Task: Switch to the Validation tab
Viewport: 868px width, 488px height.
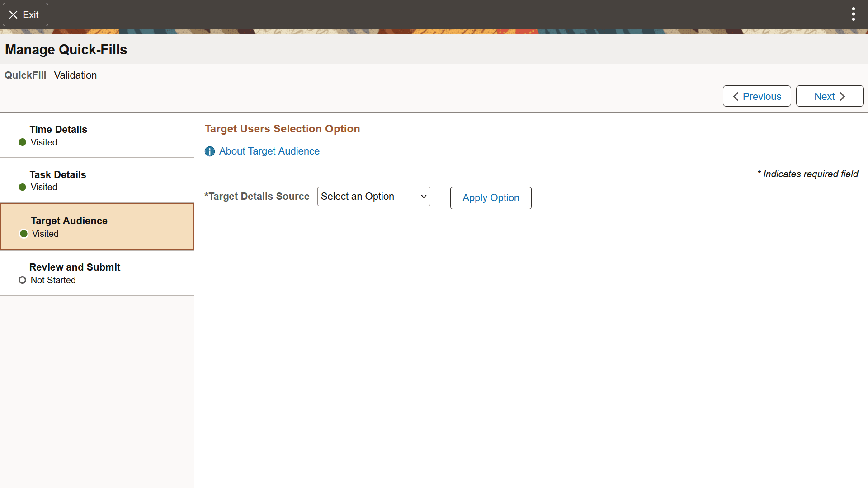Action: 75,75
